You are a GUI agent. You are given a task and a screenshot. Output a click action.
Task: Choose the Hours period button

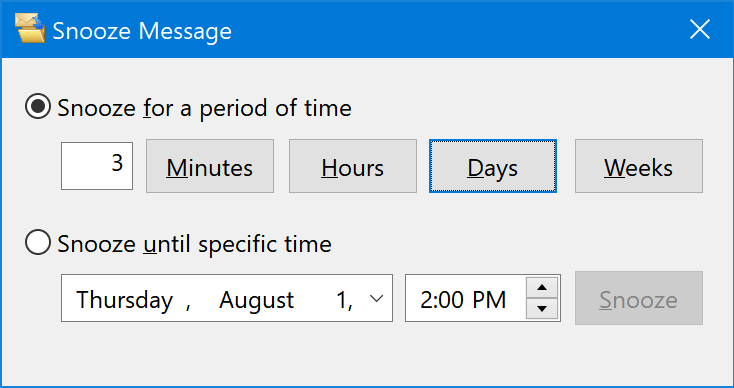pos(352,166)
